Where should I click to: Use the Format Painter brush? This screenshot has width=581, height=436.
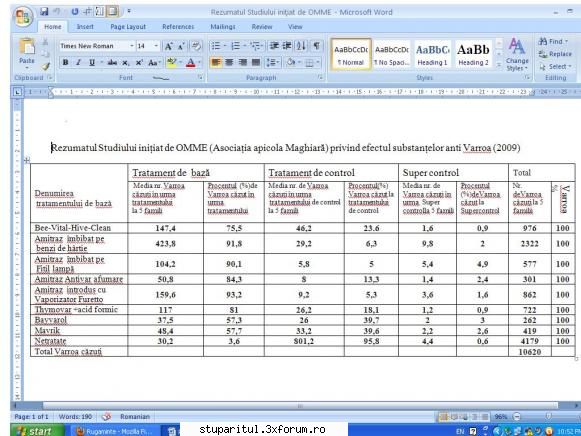pos(46,67)
